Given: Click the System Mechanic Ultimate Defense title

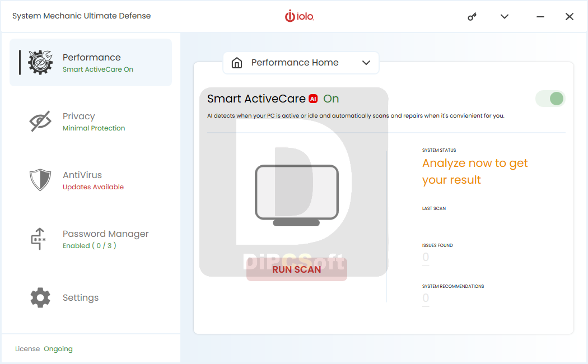Looking at the screenshot, I should click(x=81, y=16).
